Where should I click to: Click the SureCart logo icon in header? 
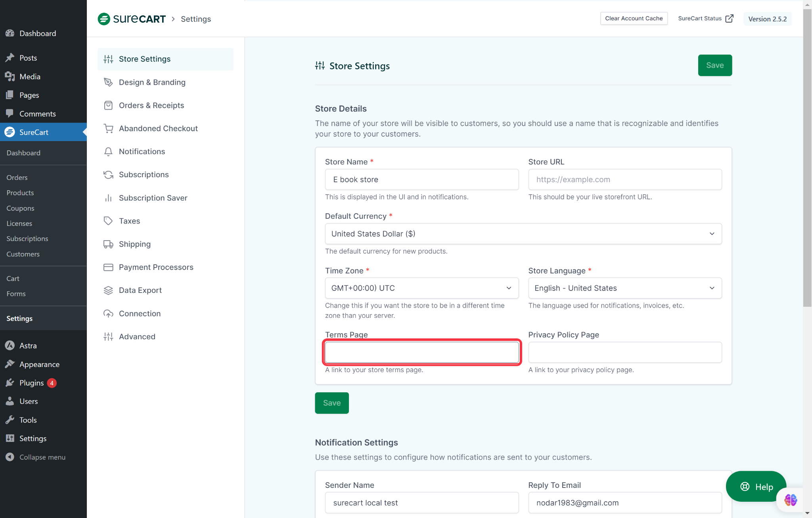[x=104, y=19]
